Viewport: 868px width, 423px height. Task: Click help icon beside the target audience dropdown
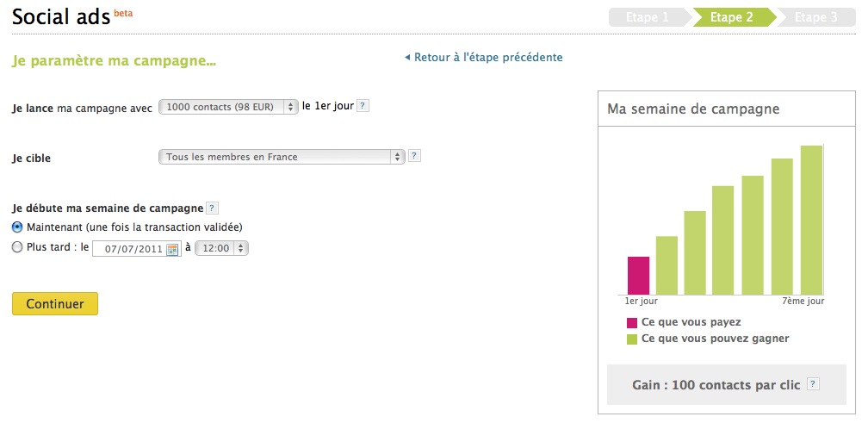click(414, 156)
